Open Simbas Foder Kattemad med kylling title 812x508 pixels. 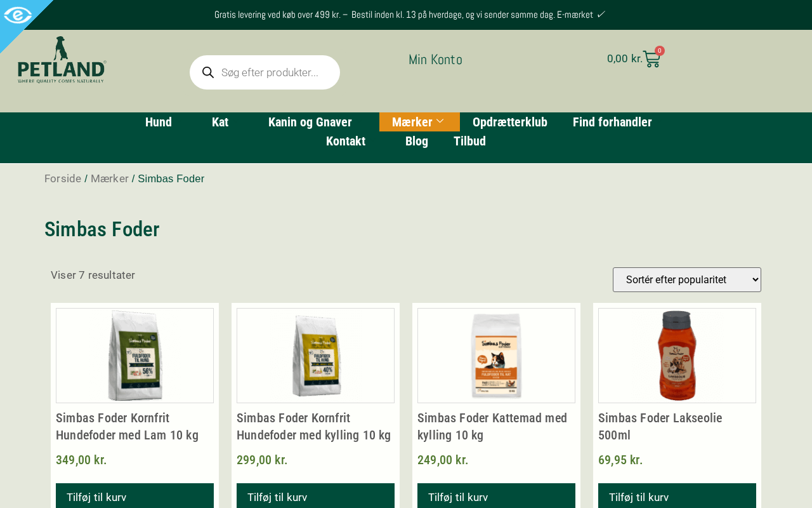(492, 426)
